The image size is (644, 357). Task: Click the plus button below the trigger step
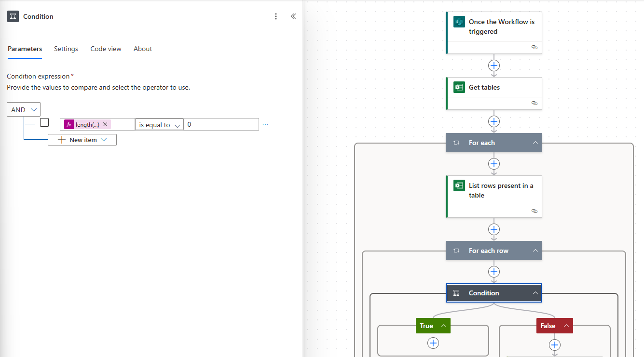[493, 66]
